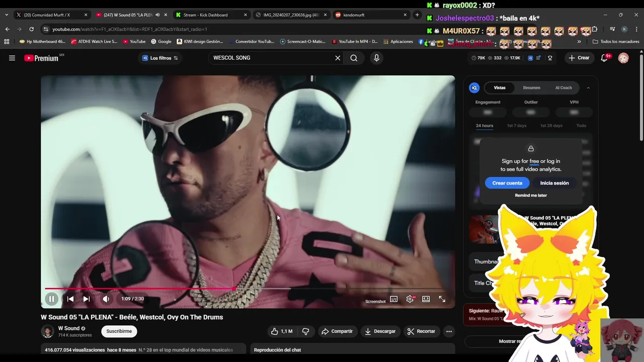Clear the WESCOL SONG search text

338,58
